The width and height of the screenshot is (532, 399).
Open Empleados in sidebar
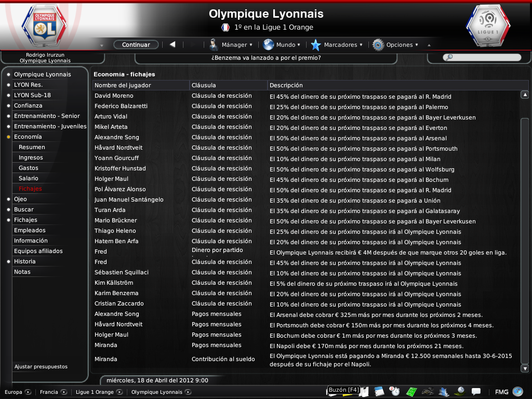point(30,230)
